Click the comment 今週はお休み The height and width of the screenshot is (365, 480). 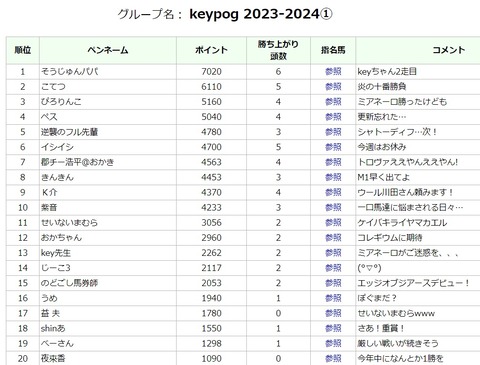point(382,147)
